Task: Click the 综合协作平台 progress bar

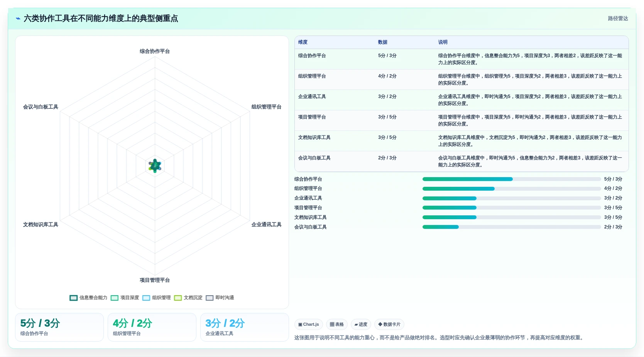Action: (x=512, y=179)
